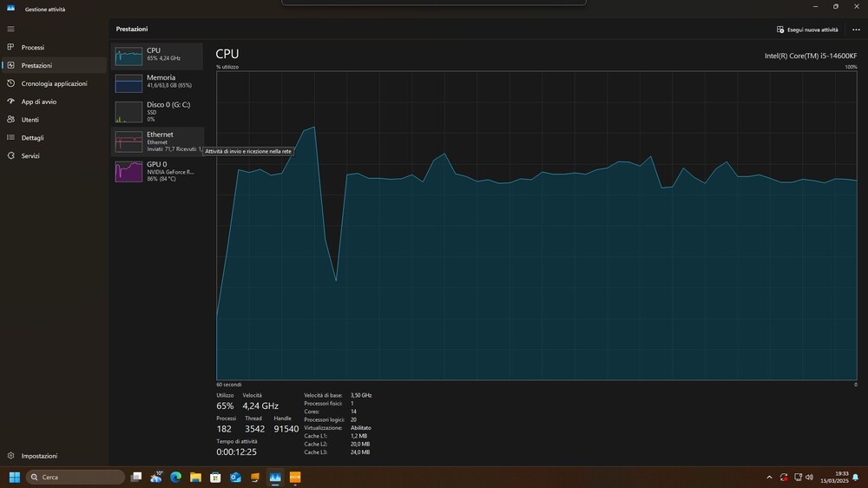This screenshot has height=488, width=868.
Task: Click the Servizi gear icon
Action: (x=10, y=155)
